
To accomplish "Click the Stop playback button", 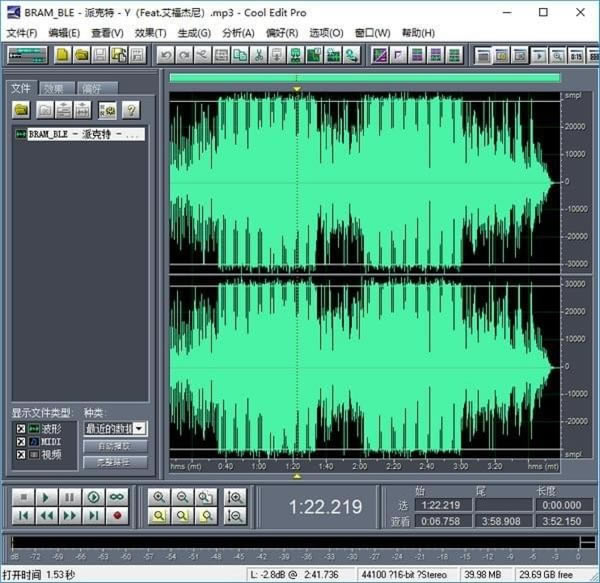I will (21, 497).
